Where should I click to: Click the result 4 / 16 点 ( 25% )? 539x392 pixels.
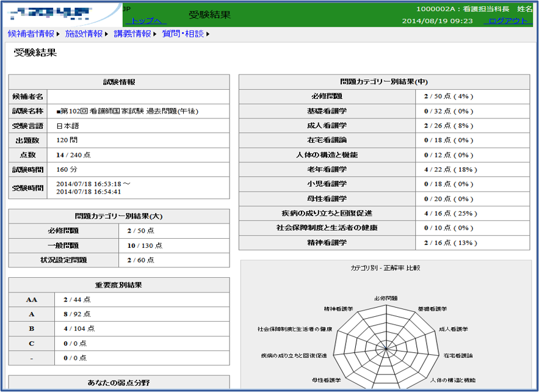pos(450,213)
